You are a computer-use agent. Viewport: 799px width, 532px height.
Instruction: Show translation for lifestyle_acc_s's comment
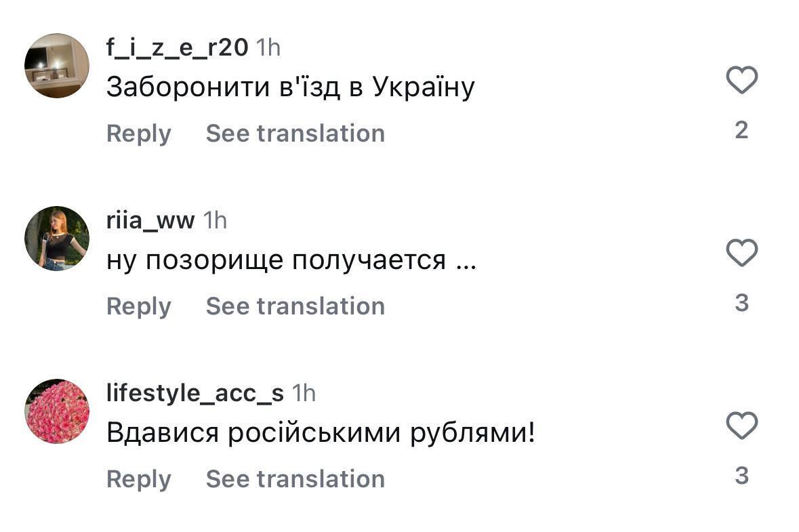pyautogui.click(x=295, y=478)
